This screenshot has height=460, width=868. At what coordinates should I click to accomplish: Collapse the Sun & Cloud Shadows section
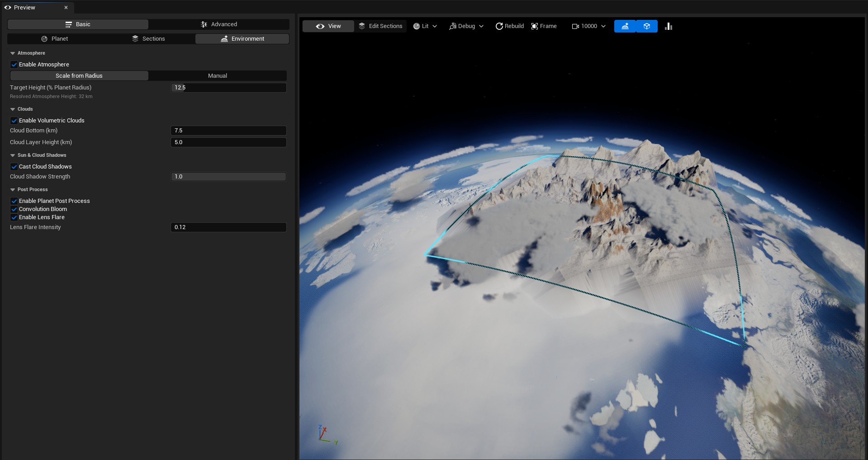point(13,155)
